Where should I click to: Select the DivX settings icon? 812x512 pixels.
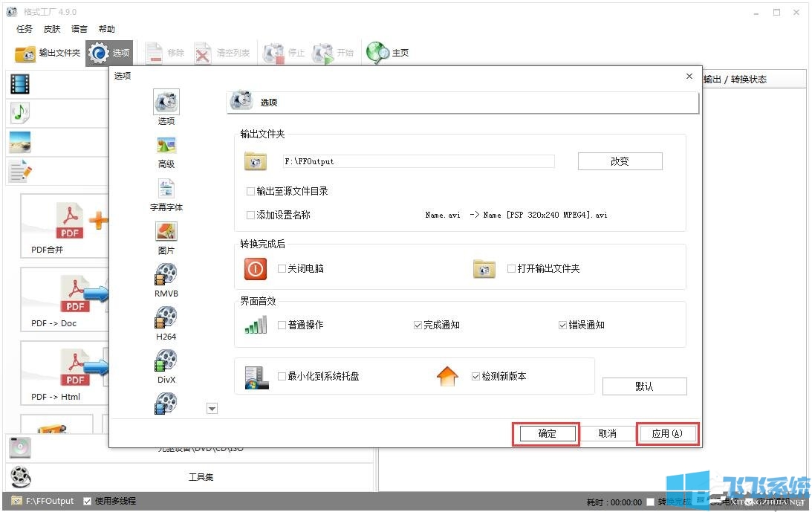165,366
